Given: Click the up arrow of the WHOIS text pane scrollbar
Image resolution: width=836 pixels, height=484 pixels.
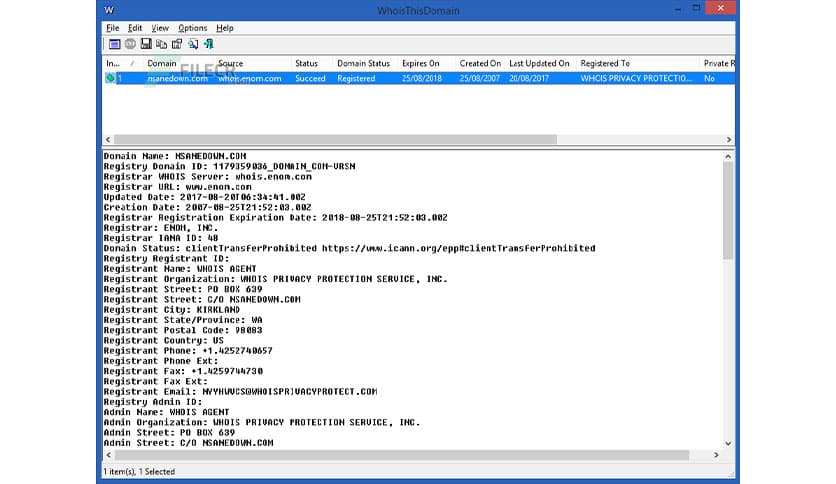Looking at the screenshot, I should click(728, 156).
